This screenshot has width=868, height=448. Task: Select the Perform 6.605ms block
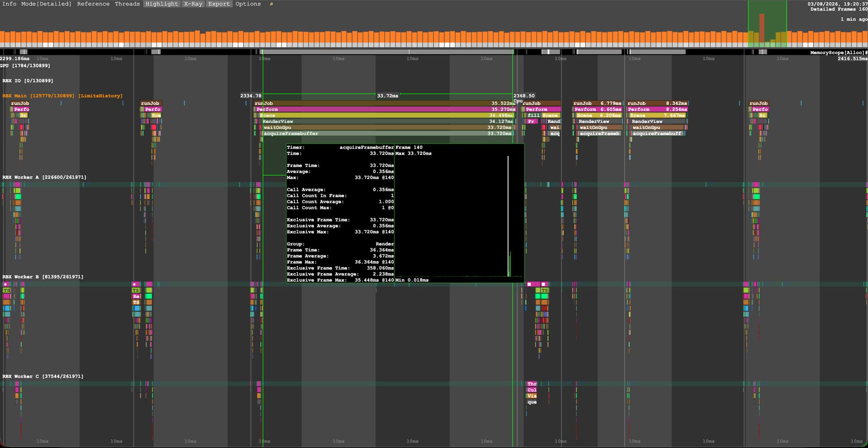click(x=598, y=109)
